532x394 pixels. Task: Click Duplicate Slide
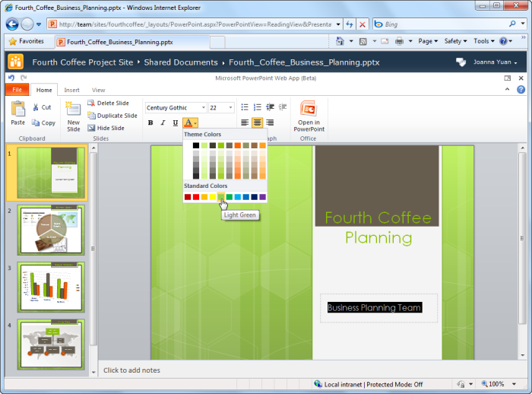(x=112, y=116)
